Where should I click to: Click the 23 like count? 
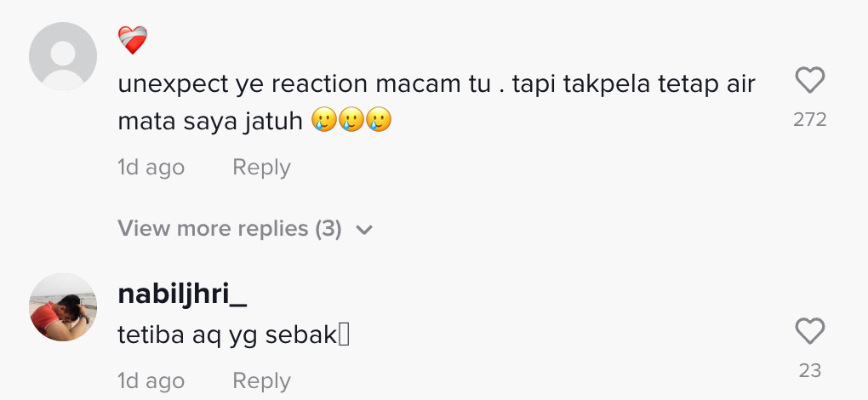(x=809, y=370)
